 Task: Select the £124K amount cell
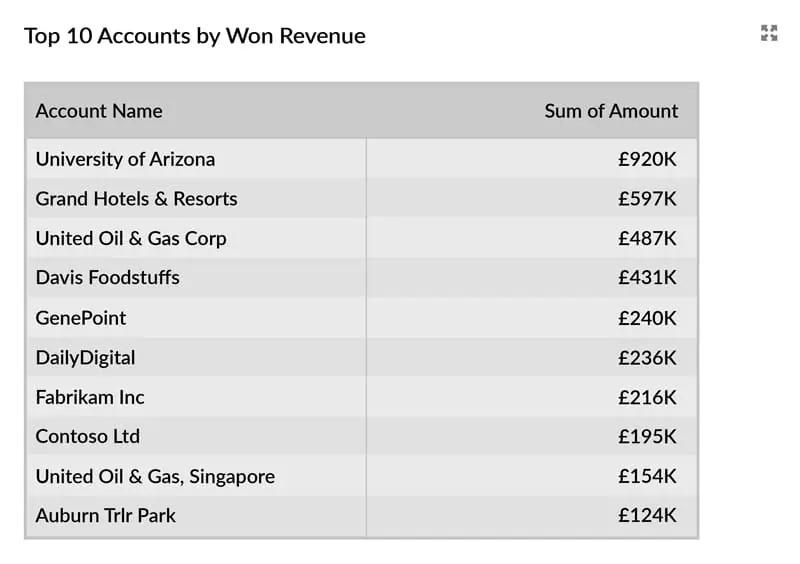point(647,516)
